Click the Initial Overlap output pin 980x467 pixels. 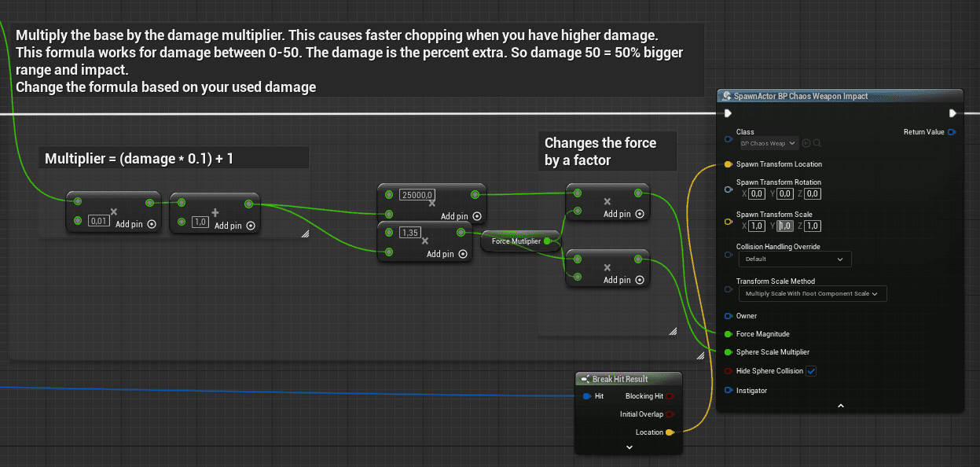[670, 414]
